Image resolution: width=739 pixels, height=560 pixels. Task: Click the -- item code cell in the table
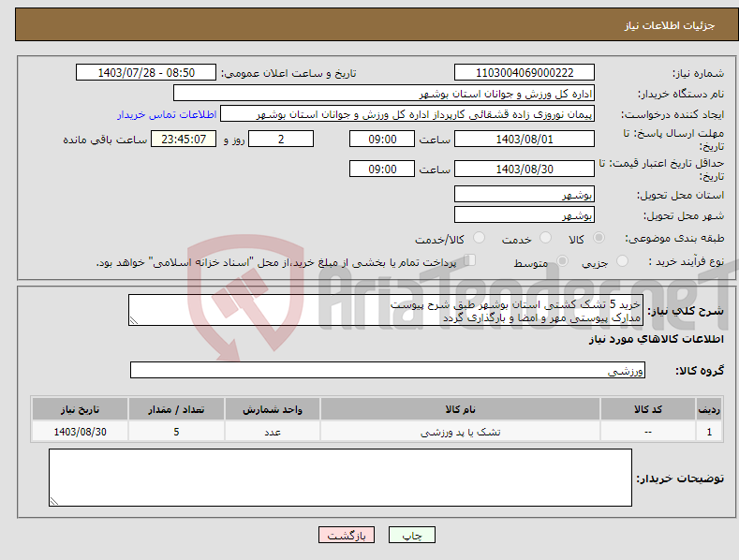pyautogui.click(x=648, y=432)
